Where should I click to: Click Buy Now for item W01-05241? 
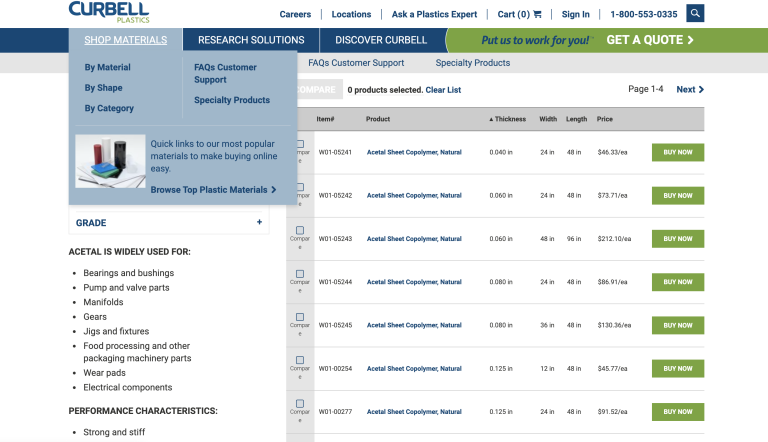[678, 152]
